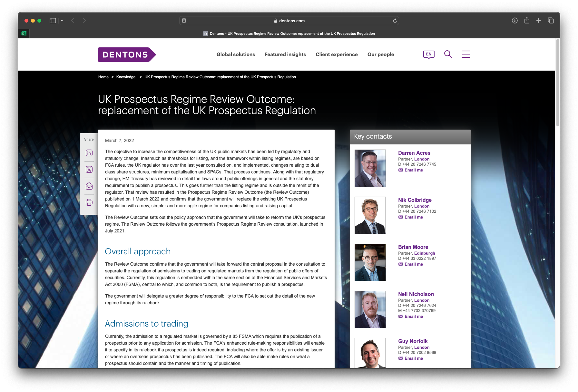Click the dentons.com address bar
578x392 pixels.
tap(289, 21)
